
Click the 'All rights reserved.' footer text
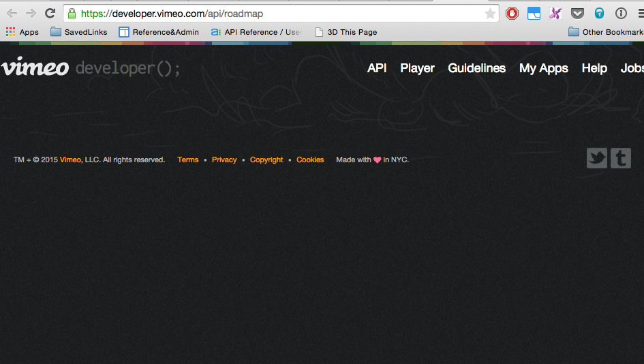(134, 160)
